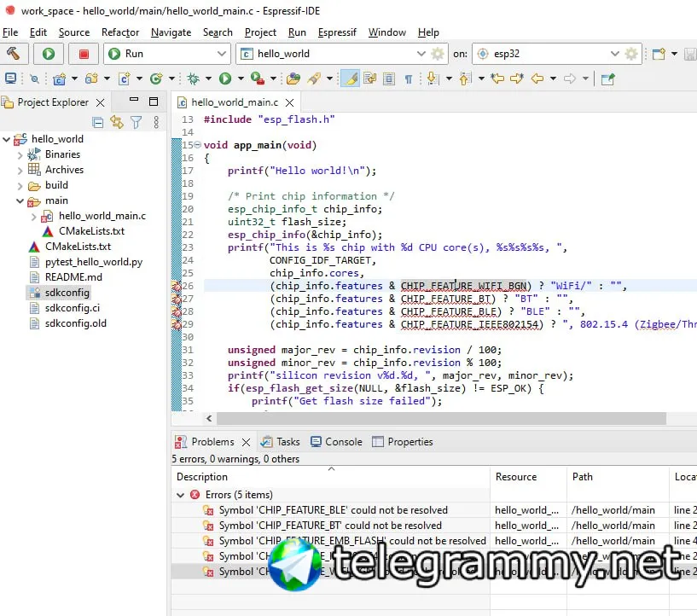Open the Project Explorer filter icon
The width and height of the screenshot is (697, 616).
click(x=136, y=123)
